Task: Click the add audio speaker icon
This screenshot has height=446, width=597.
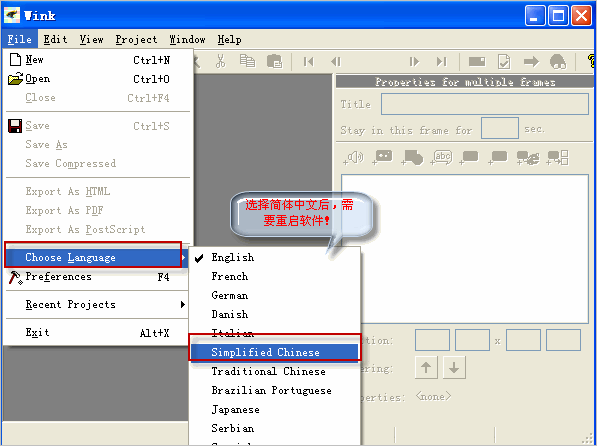Action: (x=353, y=157)
